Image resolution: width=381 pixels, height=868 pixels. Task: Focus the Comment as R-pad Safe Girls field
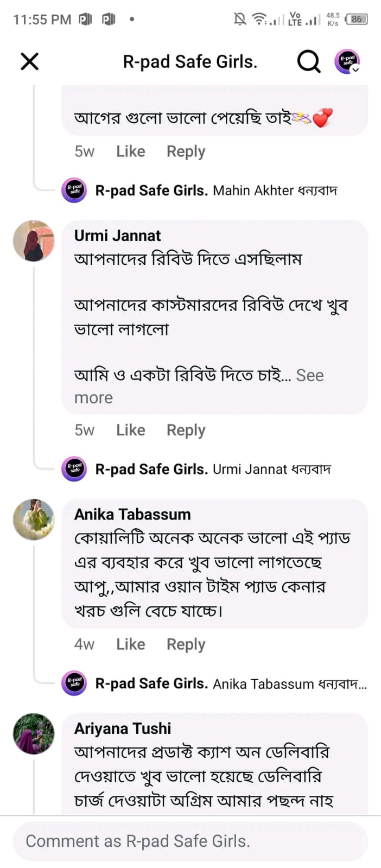click(x=190, y=841)
